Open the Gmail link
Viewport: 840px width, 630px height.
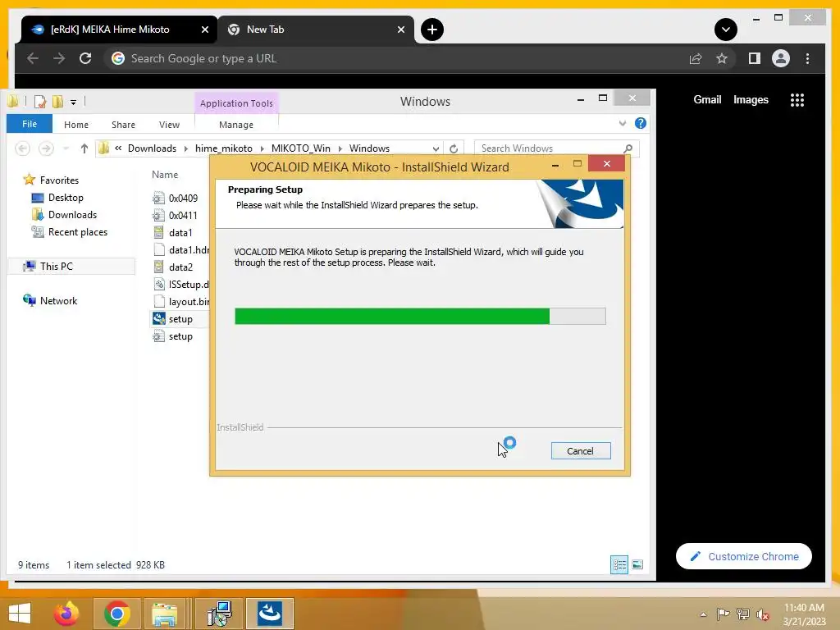[x=707, y=99]
